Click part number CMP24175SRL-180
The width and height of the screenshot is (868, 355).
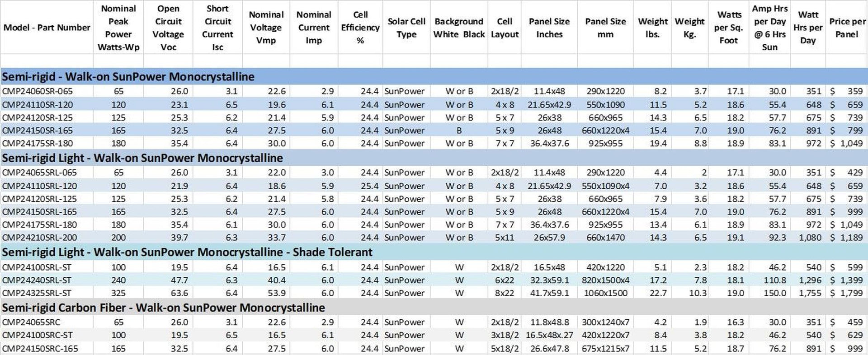(x=39, y=224)
